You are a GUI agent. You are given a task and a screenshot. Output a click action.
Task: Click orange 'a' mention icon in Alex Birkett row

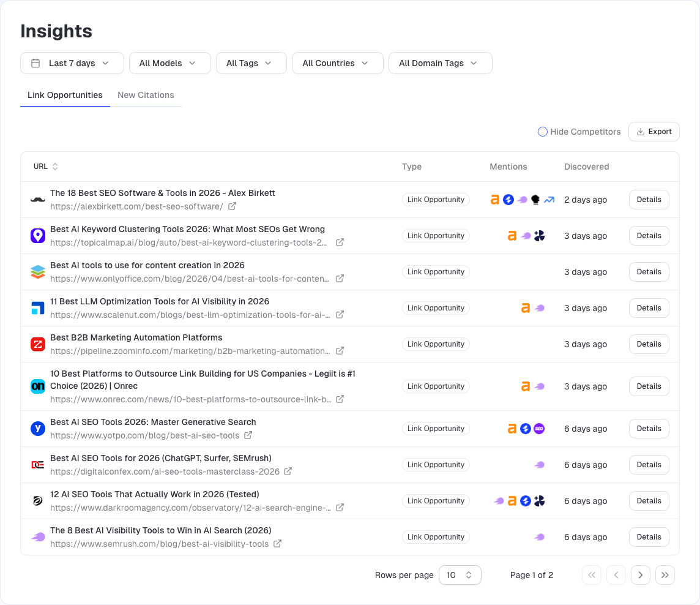tap(494, 200)
